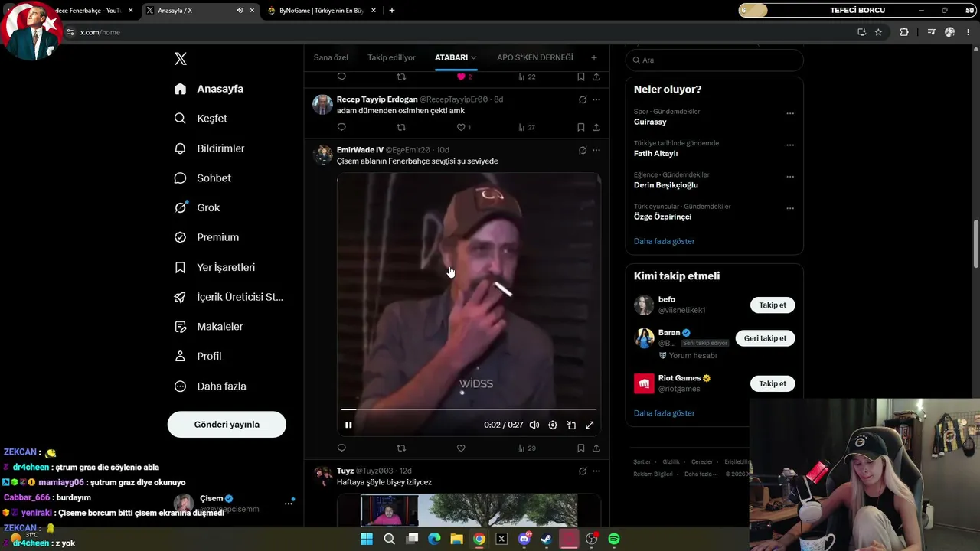
Task: Mute the Anasayfa / X browser tab
Action: [x=240, y=11]
